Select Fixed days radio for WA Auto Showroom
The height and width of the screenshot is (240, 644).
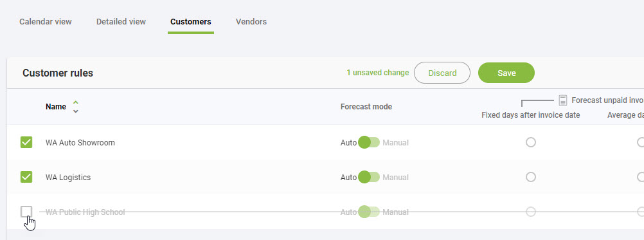pos(531,142)
